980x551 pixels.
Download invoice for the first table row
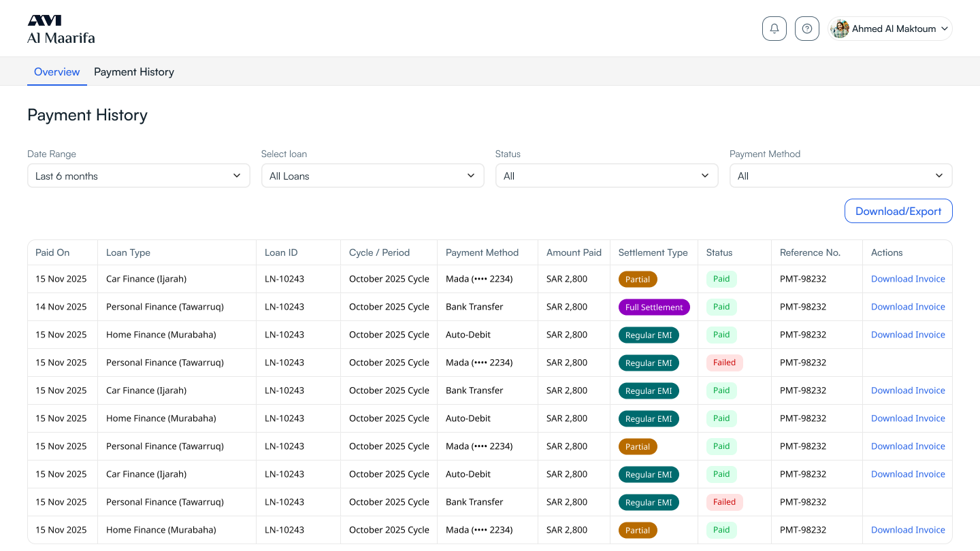click(908, 279)
